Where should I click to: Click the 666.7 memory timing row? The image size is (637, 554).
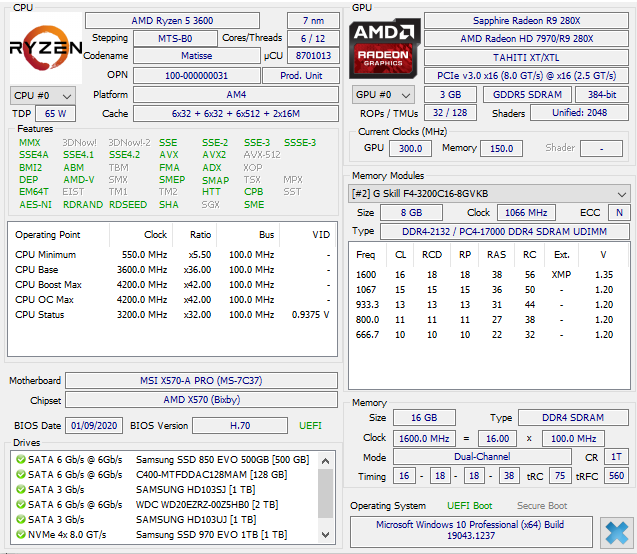pyautogui.click(x=489, y=335)
